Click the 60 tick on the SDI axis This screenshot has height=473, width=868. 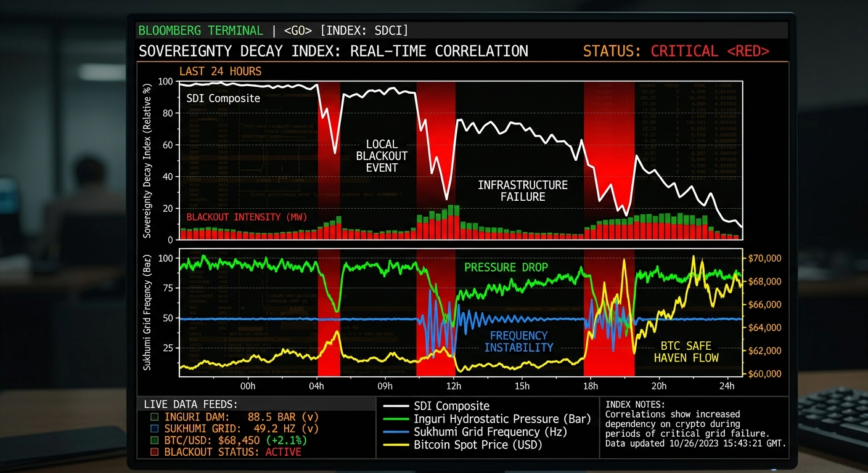click(x=167, y=145)
